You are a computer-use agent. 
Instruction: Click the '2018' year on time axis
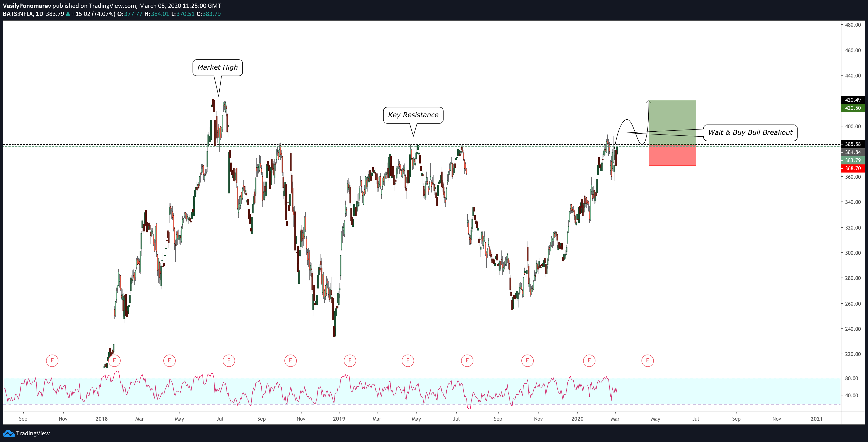(x=101, y=419)
